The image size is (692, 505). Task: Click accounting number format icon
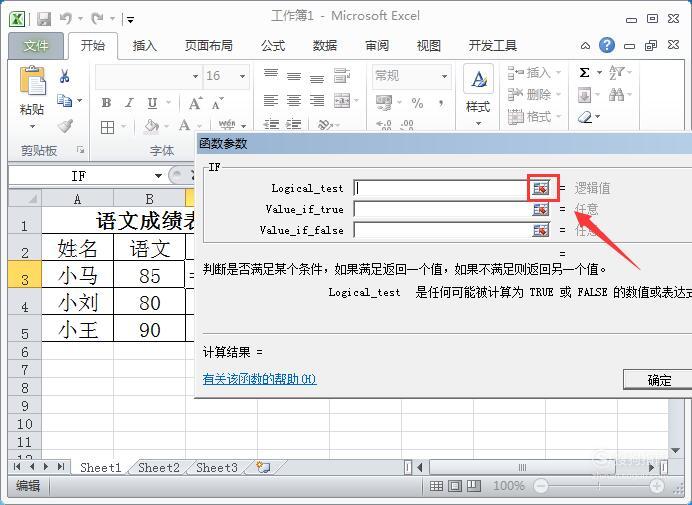tap(384, 103)
